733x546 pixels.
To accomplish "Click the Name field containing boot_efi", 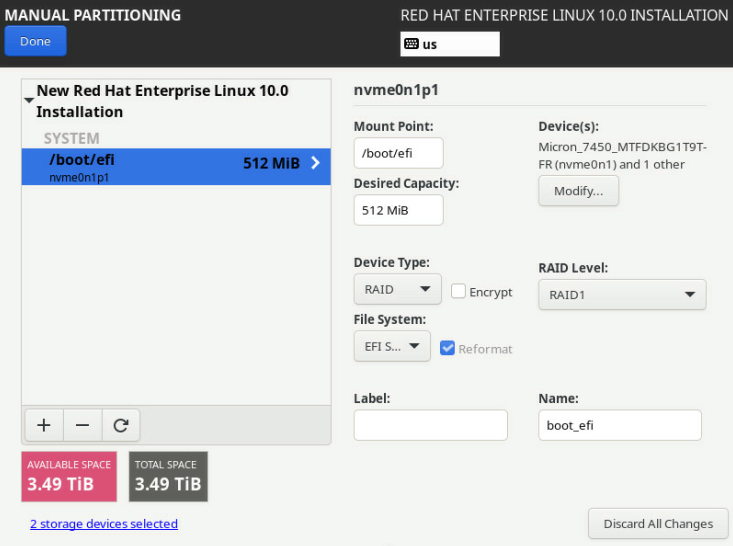I will point(620,425).
